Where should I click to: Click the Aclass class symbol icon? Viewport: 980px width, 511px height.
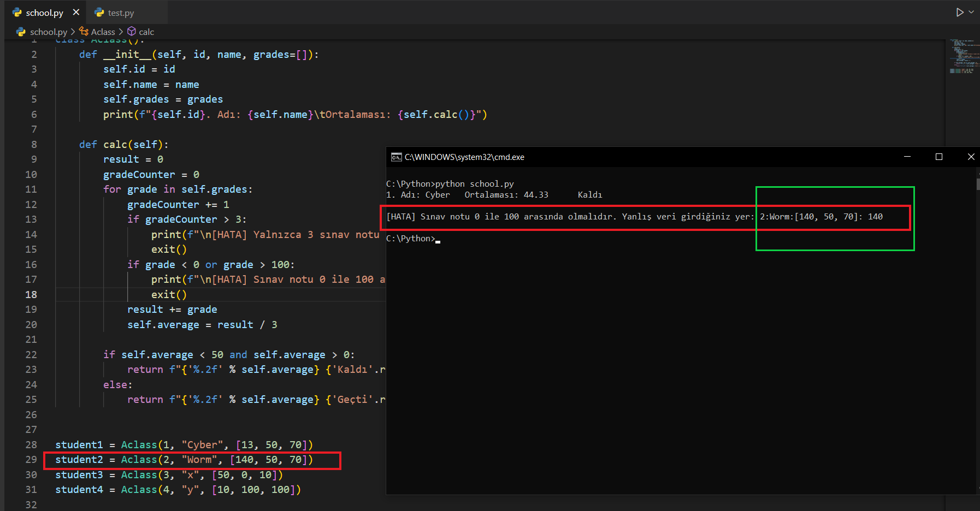tap(84, 32)
